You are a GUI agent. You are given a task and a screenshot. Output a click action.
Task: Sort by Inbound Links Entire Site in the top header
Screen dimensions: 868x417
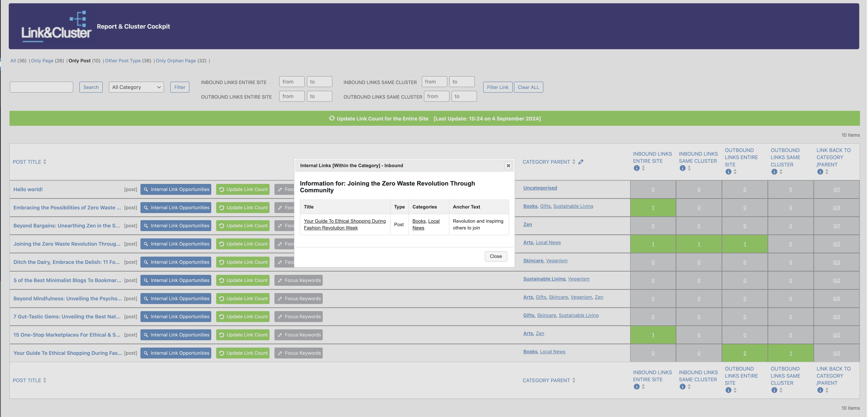coord(644,168)
